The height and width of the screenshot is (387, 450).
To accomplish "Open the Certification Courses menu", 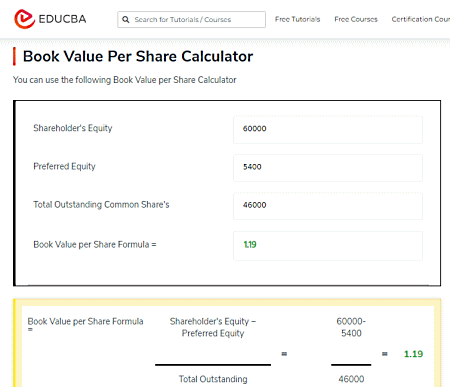I will pyautogui.click(x=421, y=19).
